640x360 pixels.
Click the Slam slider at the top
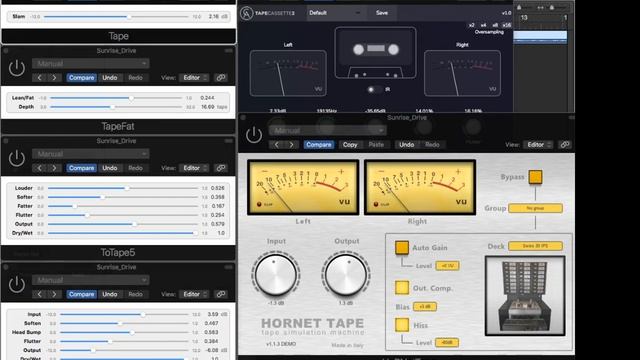116,17
